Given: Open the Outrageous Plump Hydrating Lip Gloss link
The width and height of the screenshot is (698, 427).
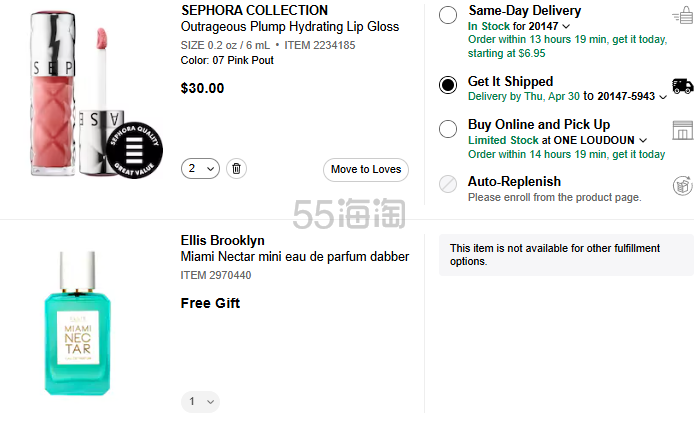Looking at the screenshot, I should (x=289, y=27).
